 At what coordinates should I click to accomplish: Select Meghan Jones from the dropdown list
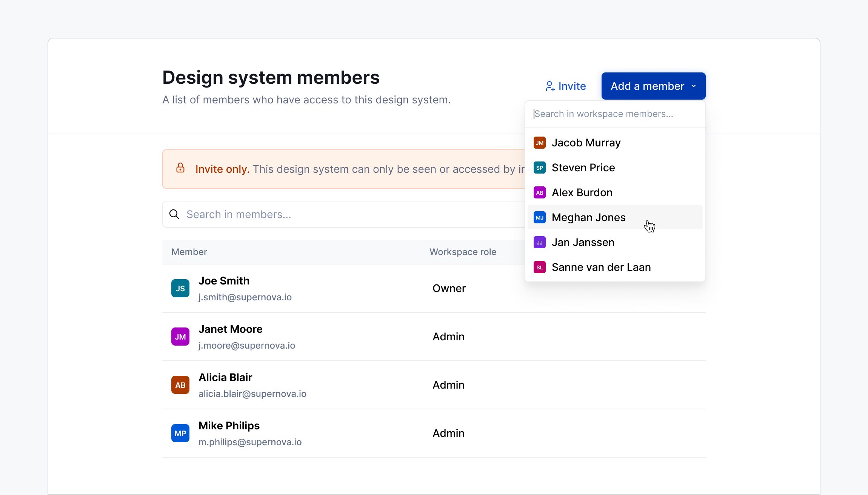tap(615, 217)
